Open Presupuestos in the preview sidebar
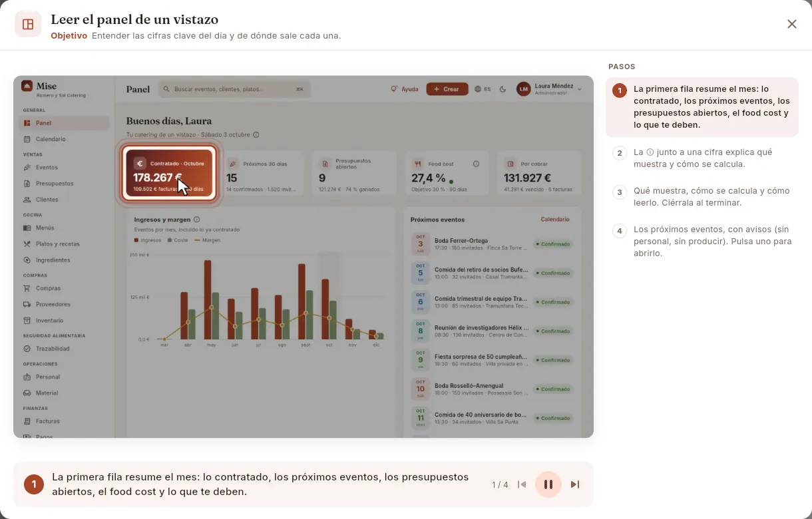Image resolution: width=812 pixels, height=519 pixels. click(65, 184)
